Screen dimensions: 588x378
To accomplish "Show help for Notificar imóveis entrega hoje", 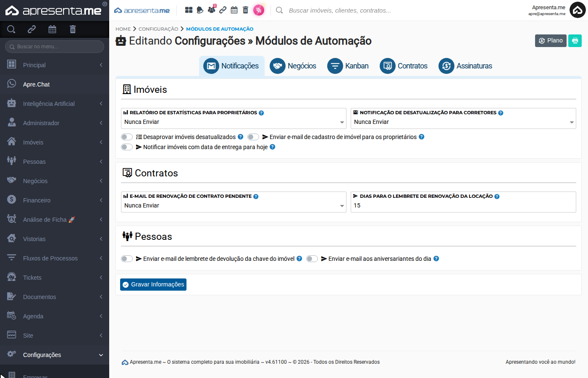I will coord(272,147).
